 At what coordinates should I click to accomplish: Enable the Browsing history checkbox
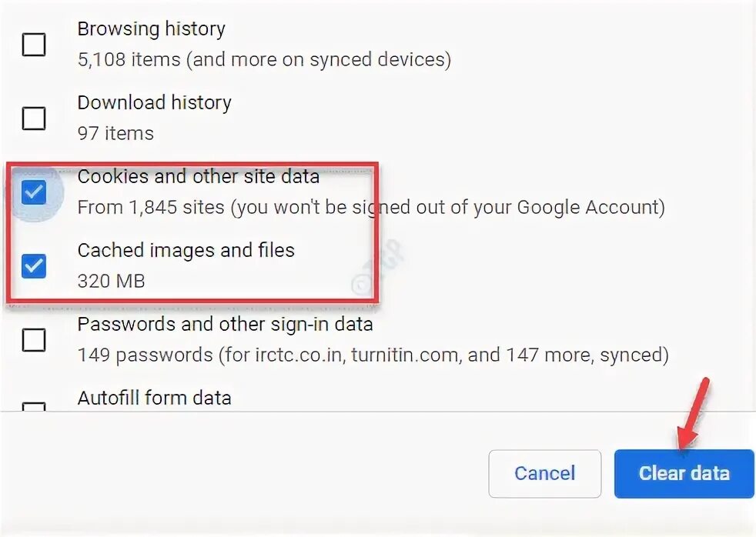[x=34, y=45]
